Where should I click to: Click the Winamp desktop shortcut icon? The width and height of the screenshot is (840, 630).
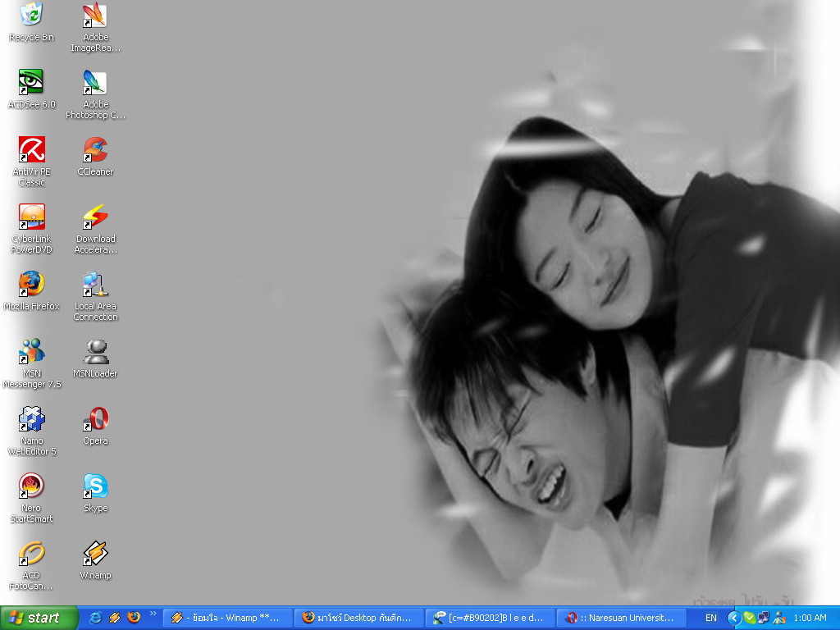(95, 560)
